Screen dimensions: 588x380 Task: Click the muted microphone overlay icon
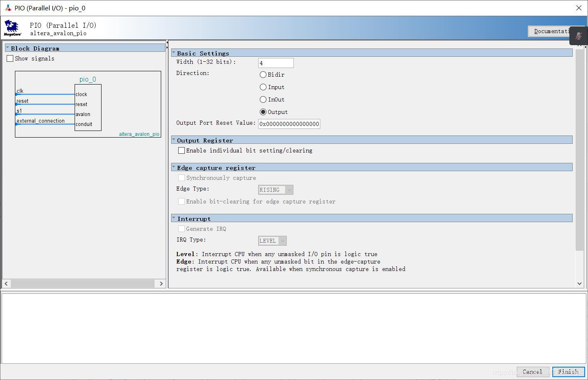point(578,36)
